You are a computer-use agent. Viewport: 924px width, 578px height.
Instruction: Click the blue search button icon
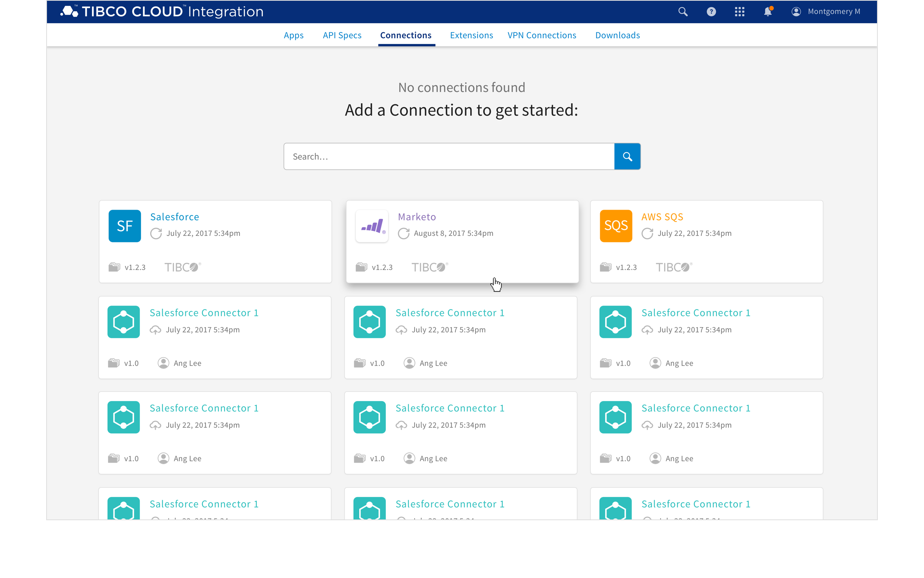coord(627,156)
